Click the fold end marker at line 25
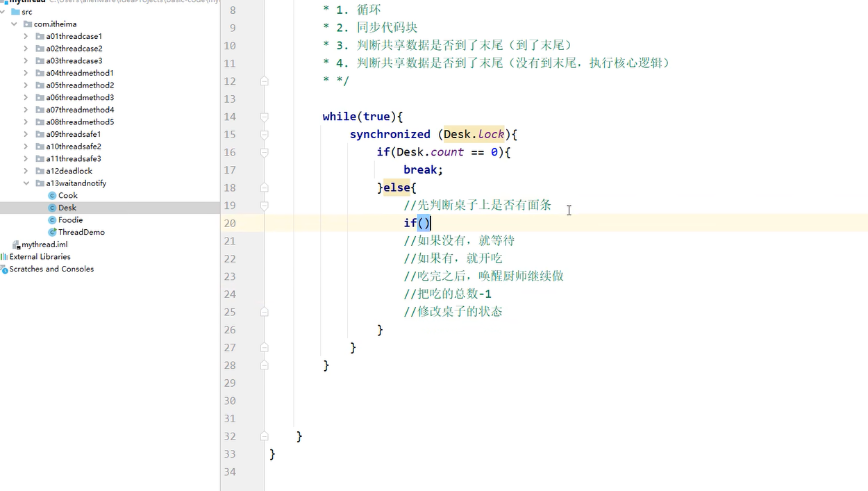 tap(265, 312)
